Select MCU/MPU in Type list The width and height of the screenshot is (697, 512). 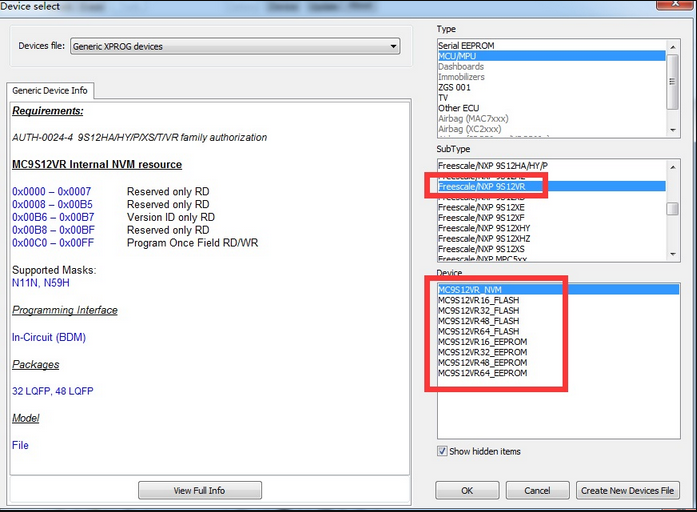[x=551, y=56]
